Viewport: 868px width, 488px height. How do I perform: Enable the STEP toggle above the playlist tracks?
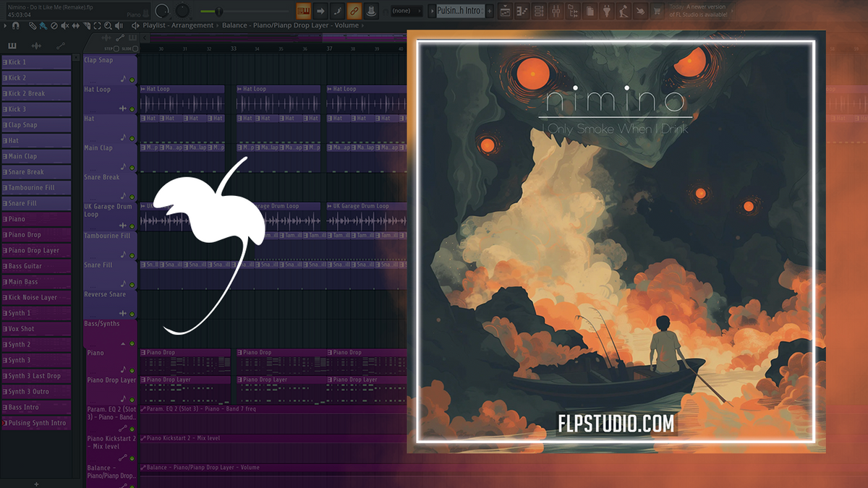[x=117, y=49]
